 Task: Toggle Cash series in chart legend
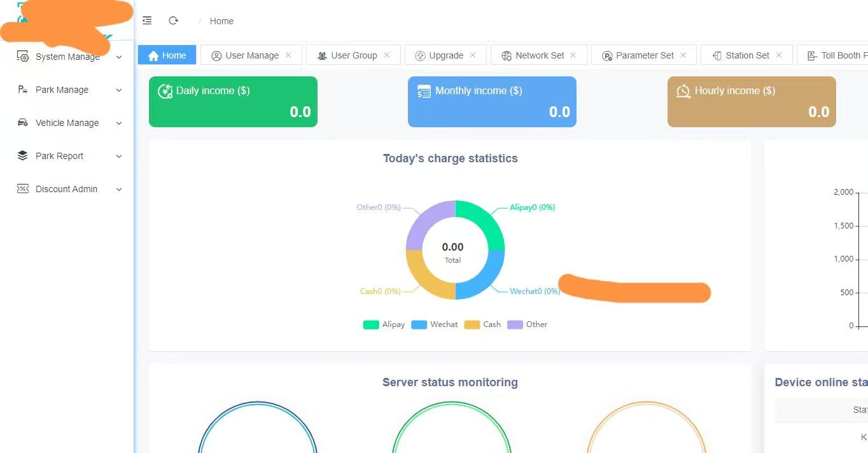coord(482,324)
